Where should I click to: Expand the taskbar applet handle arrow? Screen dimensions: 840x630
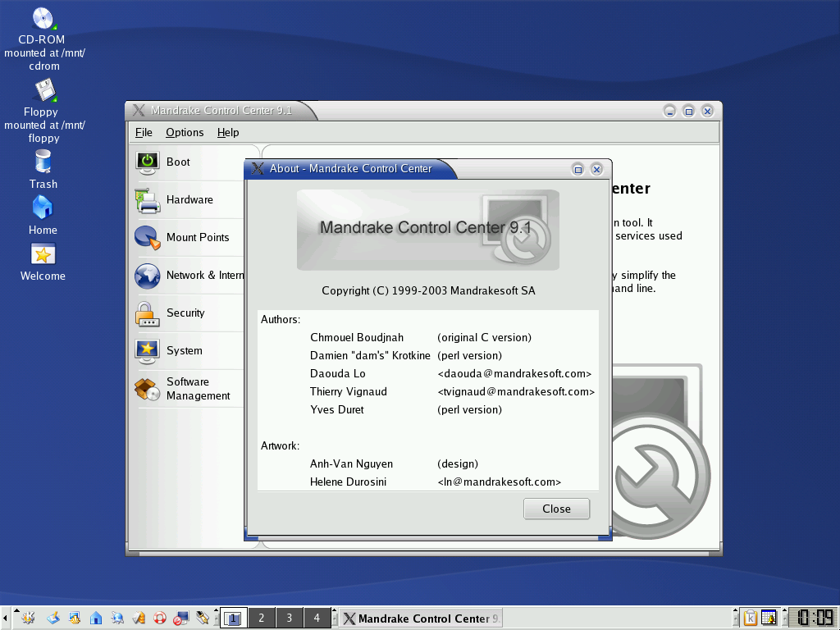pyautogui.click(x=335, y=610)
